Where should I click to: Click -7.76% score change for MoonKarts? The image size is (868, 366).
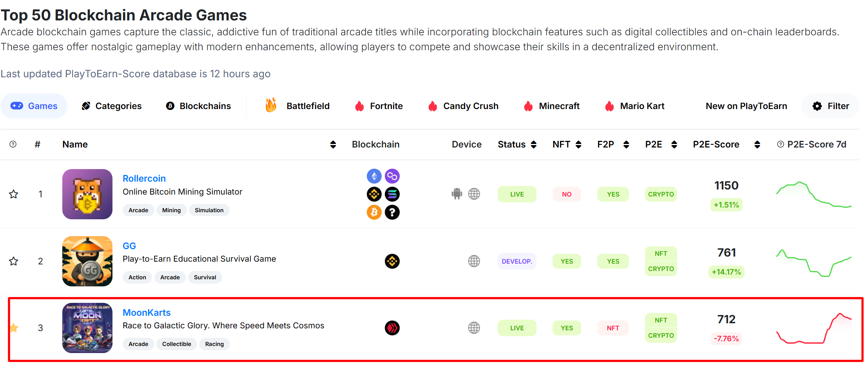[x=726, y=339]
